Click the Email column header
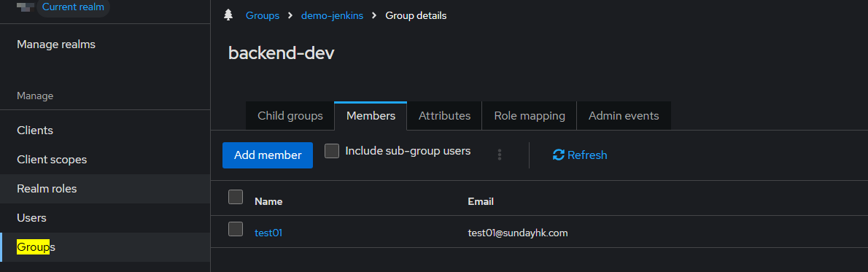This screenshot has width=868, height=272. point(481,202)
